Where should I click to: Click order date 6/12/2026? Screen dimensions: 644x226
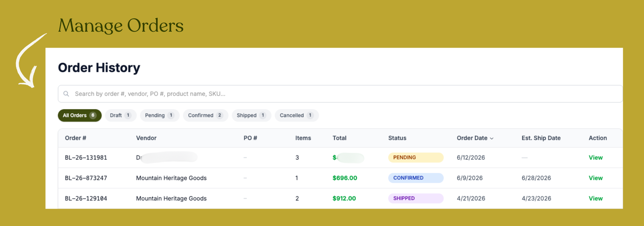pos(471,158)
